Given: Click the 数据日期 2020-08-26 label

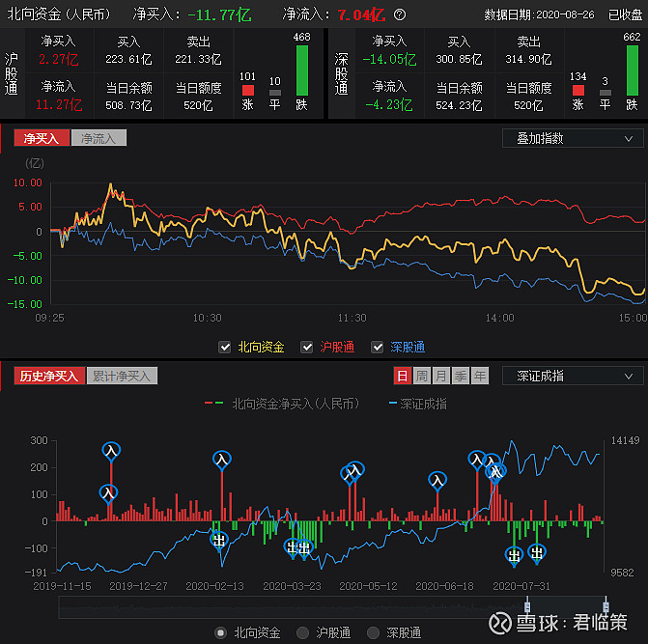Looking at the screenshot, I should pyautogui.click(x=539, y=14).
